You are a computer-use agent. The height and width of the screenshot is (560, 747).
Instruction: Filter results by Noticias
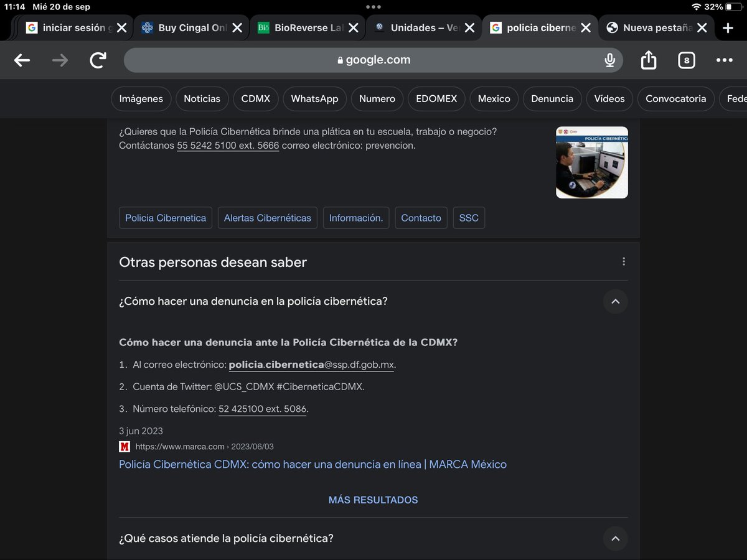(x=202, y=98)
